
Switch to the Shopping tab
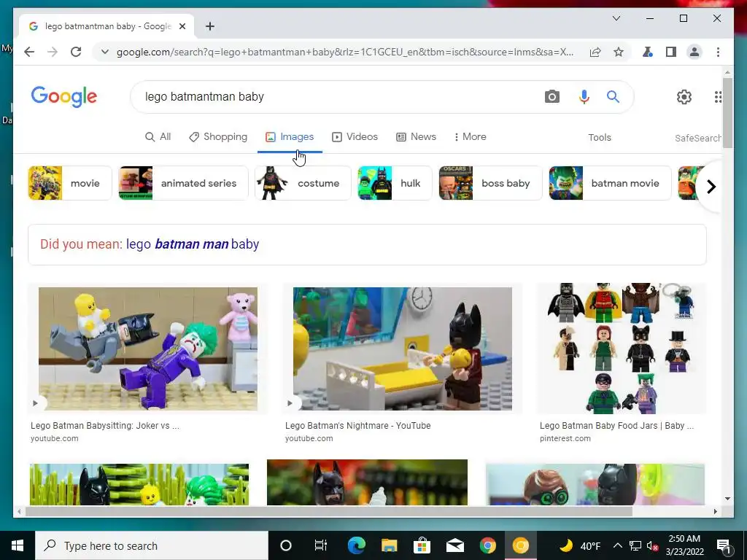click(218, 136)
